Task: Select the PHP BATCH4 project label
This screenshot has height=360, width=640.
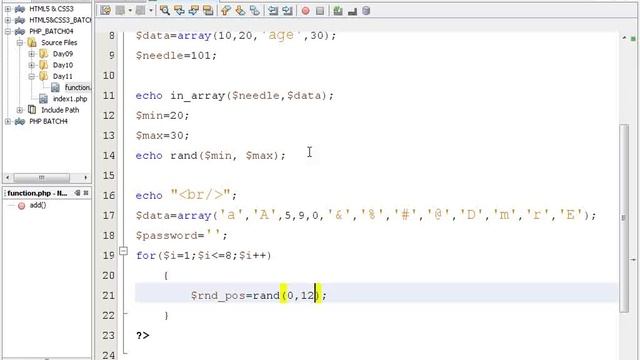Action: 49,121
